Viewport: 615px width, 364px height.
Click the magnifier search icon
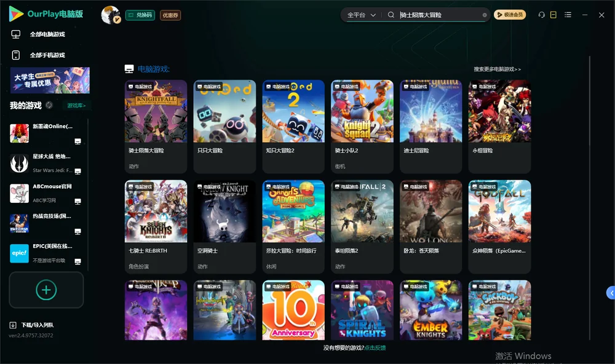[391, 15]
